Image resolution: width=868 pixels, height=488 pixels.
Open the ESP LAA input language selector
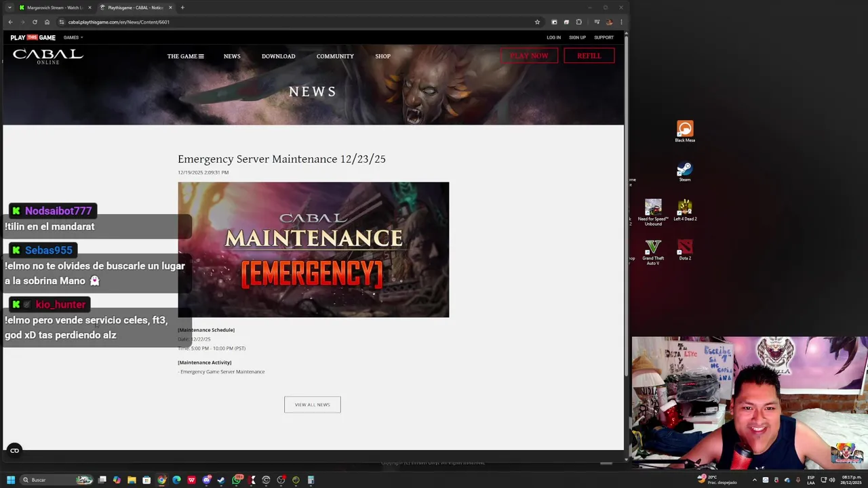pyautogui.click(x=811, y=480)
